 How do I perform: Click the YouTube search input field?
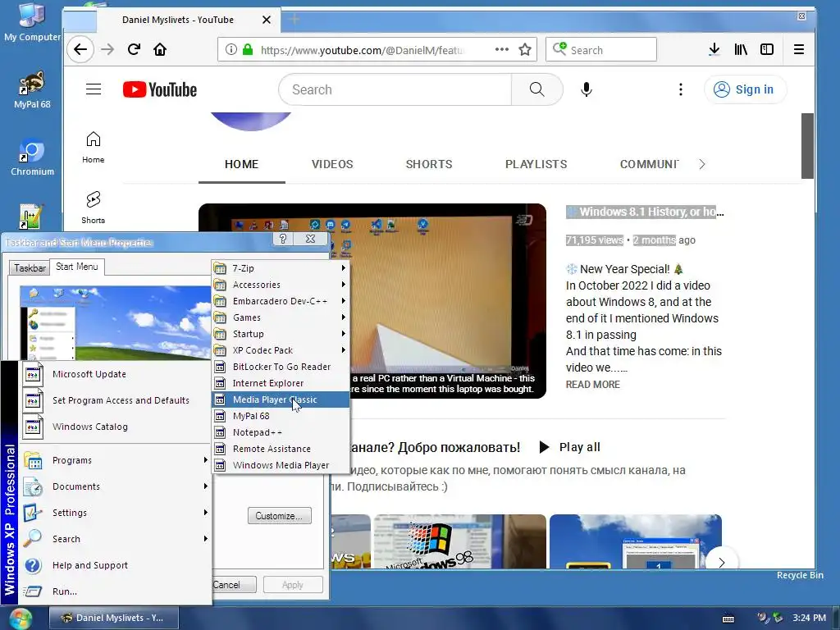[x=395, y=89]
